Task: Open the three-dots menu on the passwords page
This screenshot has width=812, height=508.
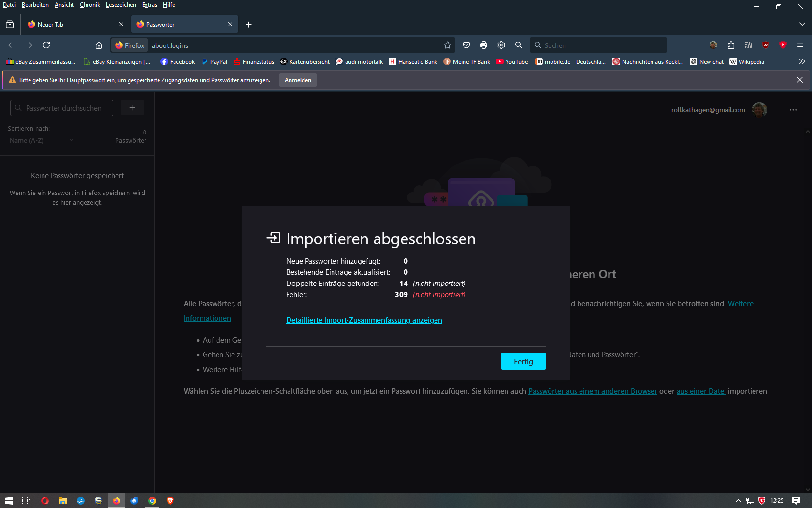Action: pyautogui.click(x=793, y=110)
